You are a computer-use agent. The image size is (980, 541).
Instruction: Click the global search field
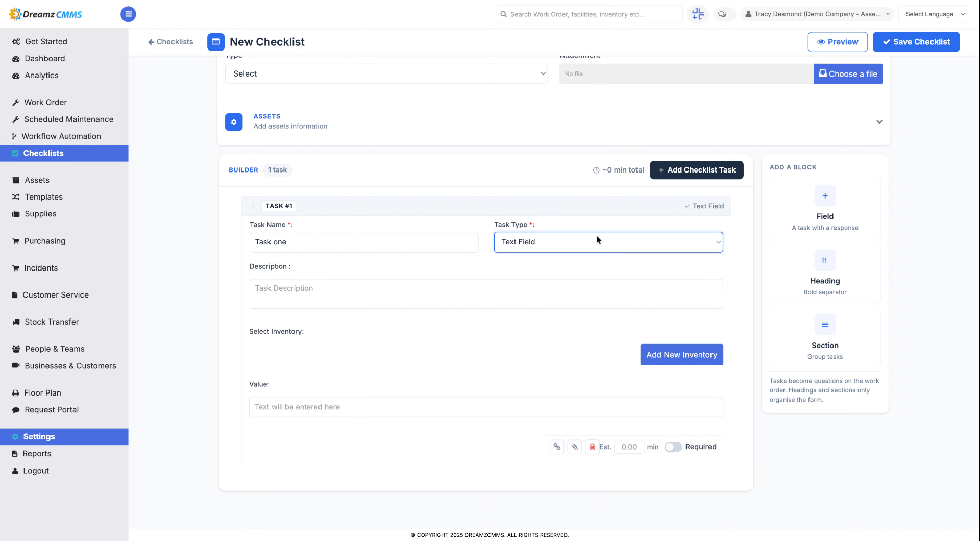(589, 14)
